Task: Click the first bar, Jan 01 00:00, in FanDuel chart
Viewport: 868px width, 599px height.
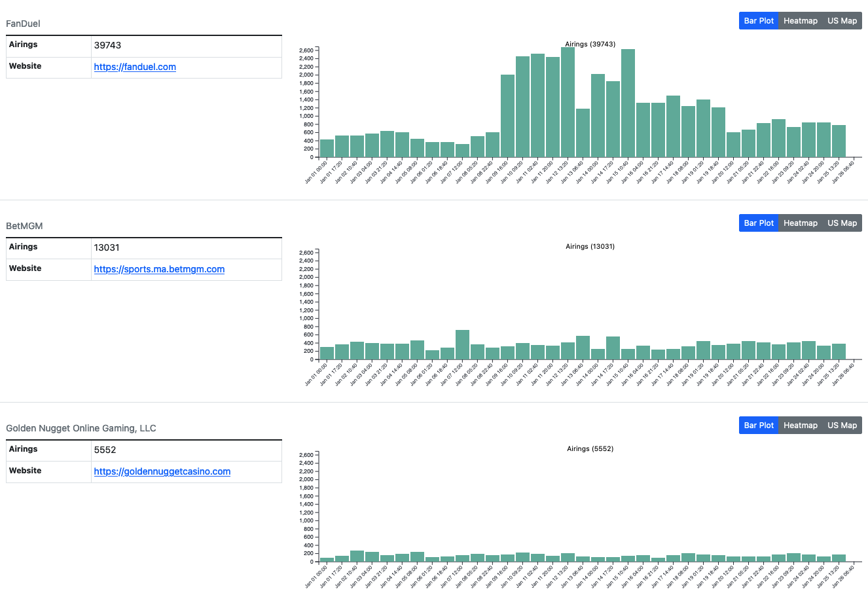Action: pos(327,149)
